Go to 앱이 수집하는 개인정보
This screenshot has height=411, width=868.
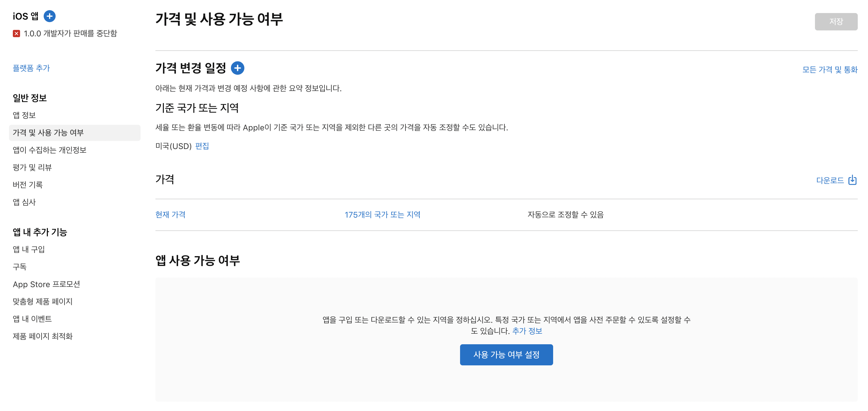(x=50, y=150)
